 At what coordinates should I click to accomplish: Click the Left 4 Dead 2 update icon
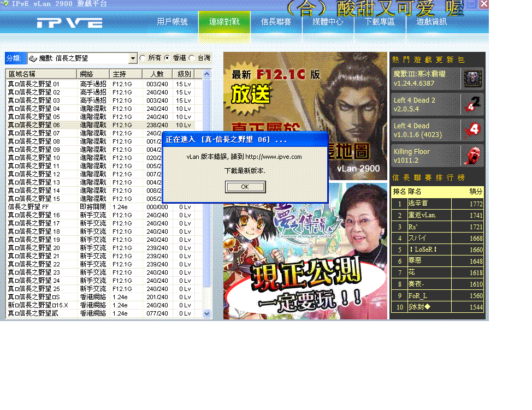click(472, 104)
